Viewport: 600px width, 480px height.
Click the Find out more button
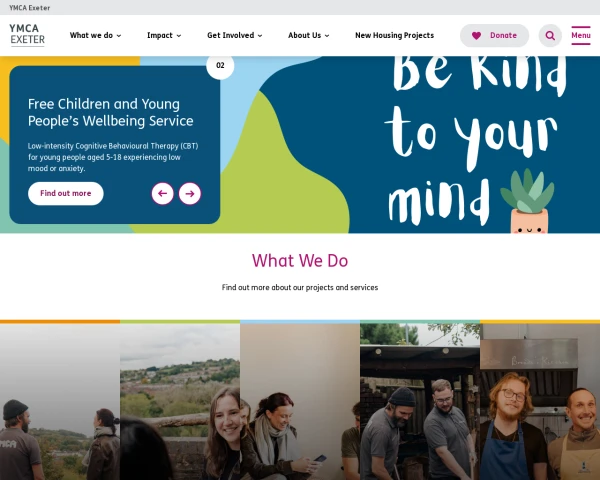click(66, 194)
